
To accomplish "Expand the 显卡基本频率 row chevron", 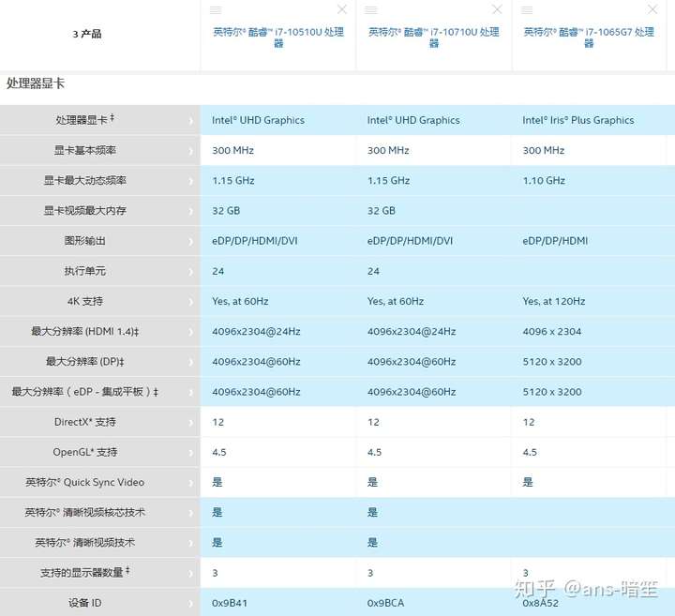I will point(190,151).
